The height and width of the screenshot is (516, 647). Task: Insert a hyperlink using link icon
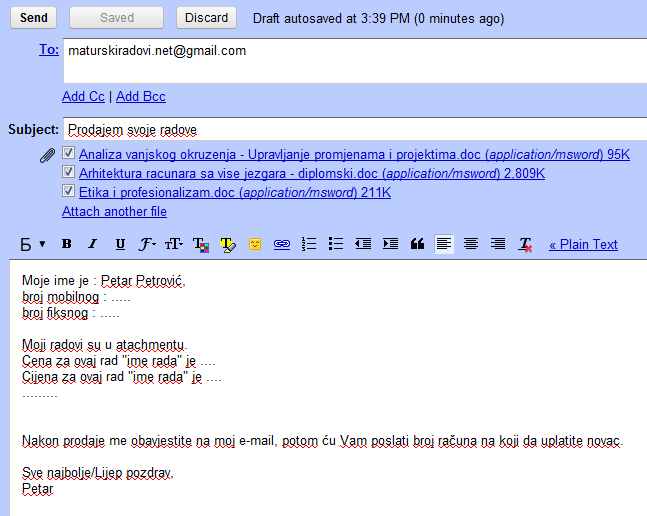point(282,244)
